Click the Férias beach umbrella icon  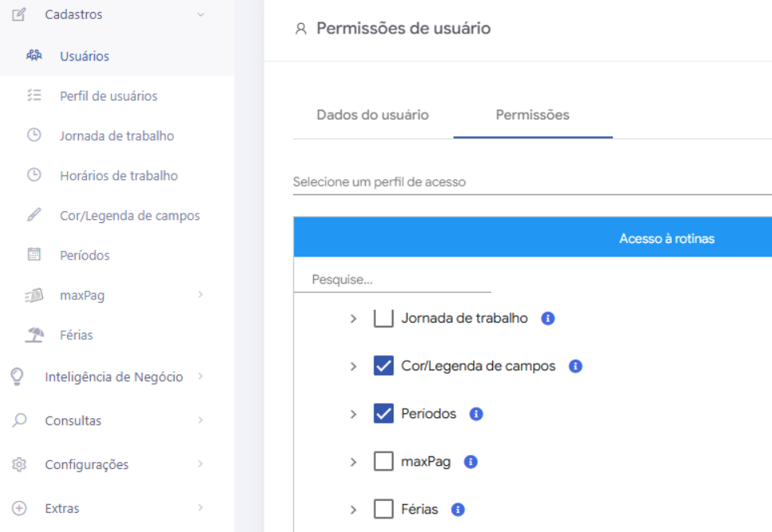coord(33,334)
